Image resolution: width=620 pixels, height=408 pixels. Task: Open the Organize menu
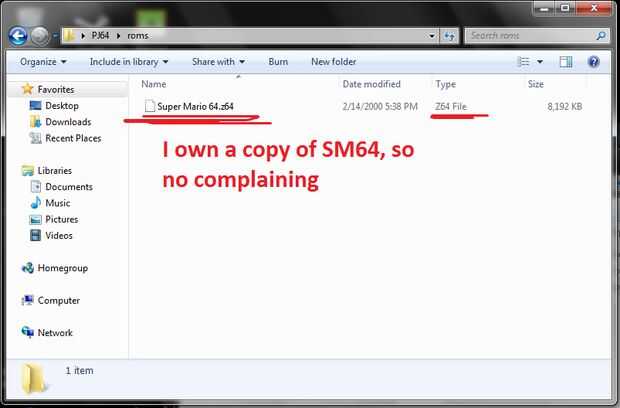tap(43, 62)
